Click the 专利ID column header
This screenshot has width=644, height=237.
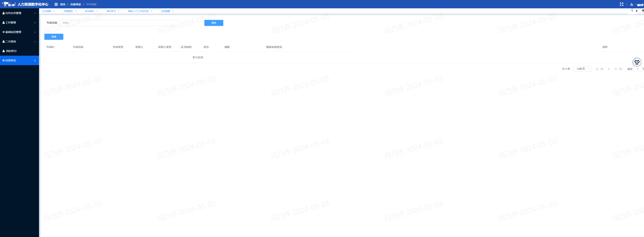50,47
